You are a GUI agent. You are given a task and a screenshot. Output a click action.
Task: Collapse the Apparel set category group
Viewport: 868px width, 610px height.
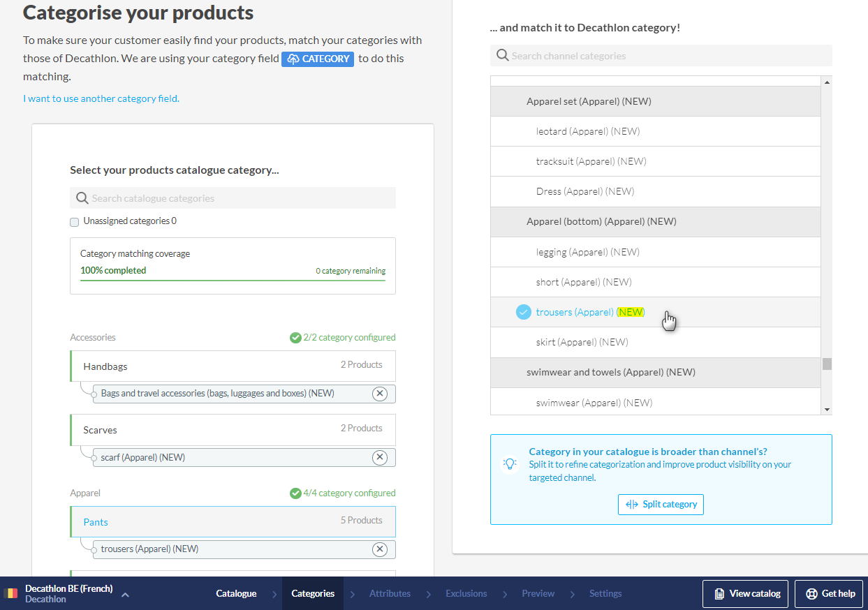588,101
